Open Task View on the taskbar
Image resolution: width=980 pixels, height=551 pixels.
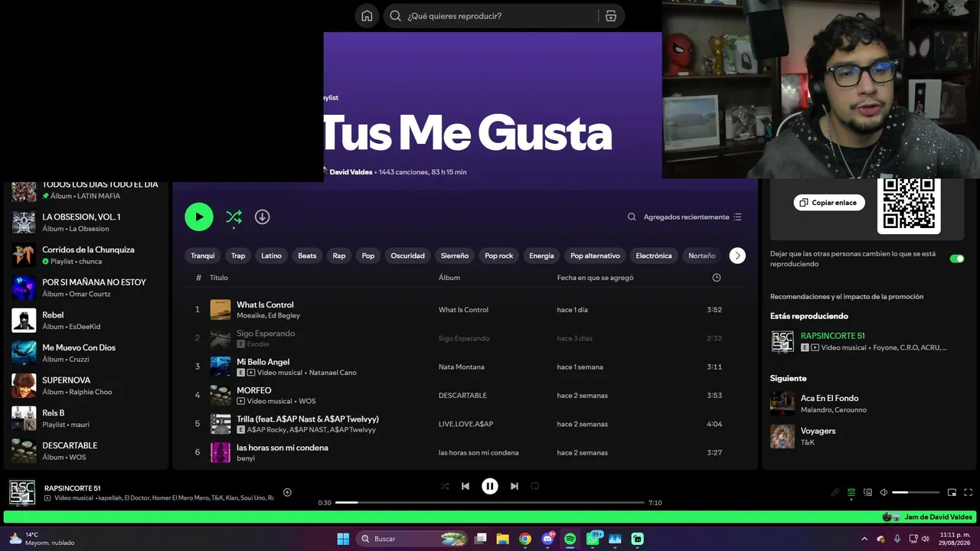(x=480, y=539)
